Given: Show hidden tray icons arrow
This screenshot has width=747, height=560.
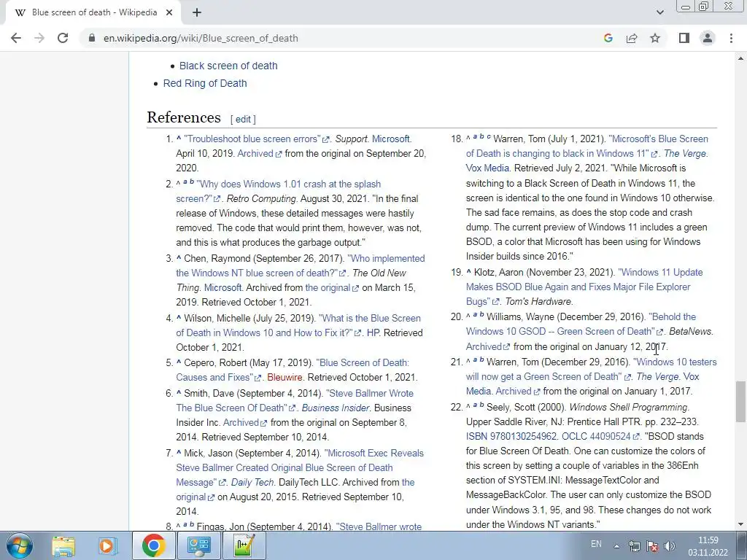Looking at the screenshot, I should tap(616, 546).
